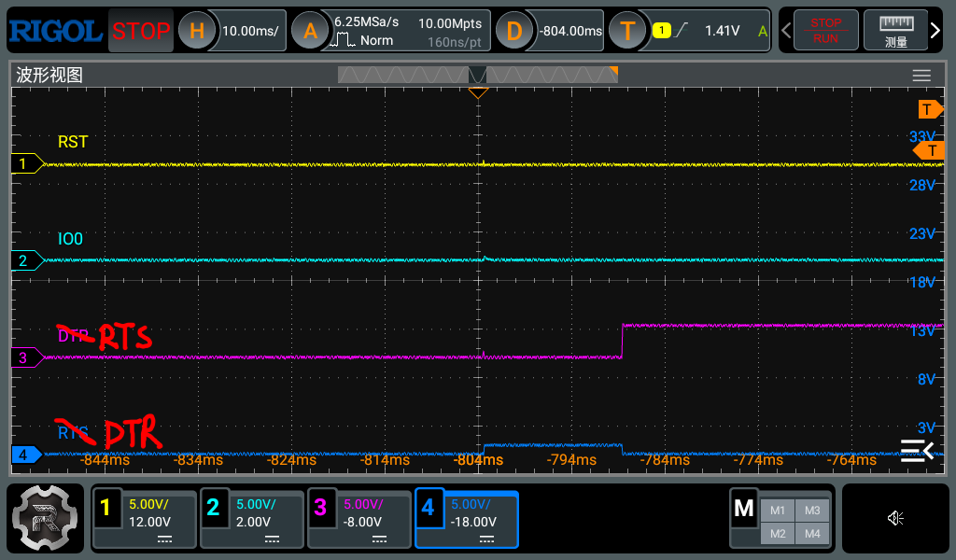Toggle channel 3 magenta 5.00V box
The width and height of the screenshot is (956, 560).
[359, 519]
